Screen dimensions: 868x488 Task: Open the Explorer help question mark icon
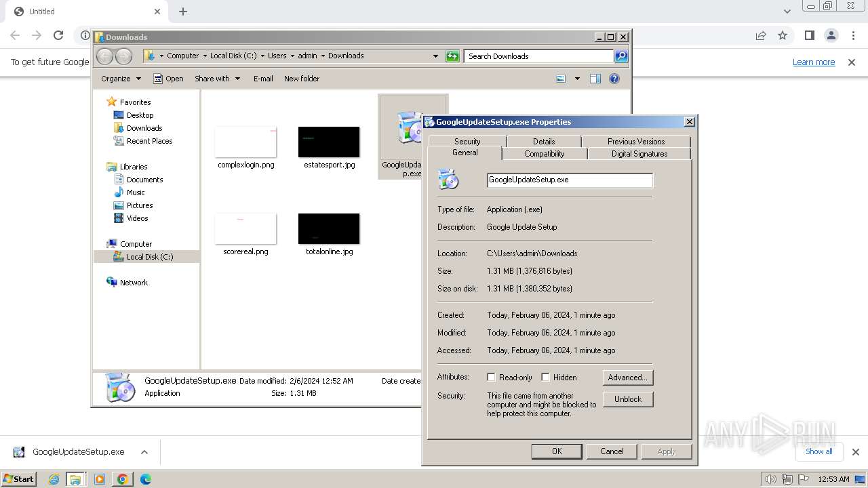(614, 79)
